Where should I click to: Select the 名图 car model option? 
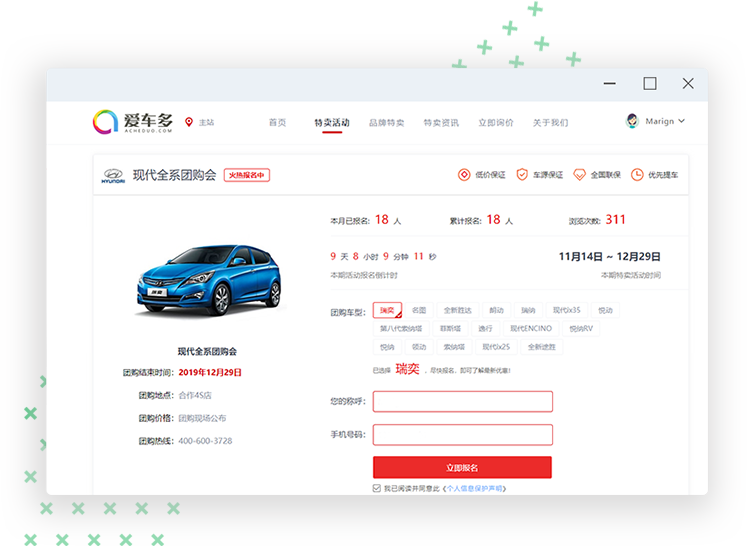(419, 310)
